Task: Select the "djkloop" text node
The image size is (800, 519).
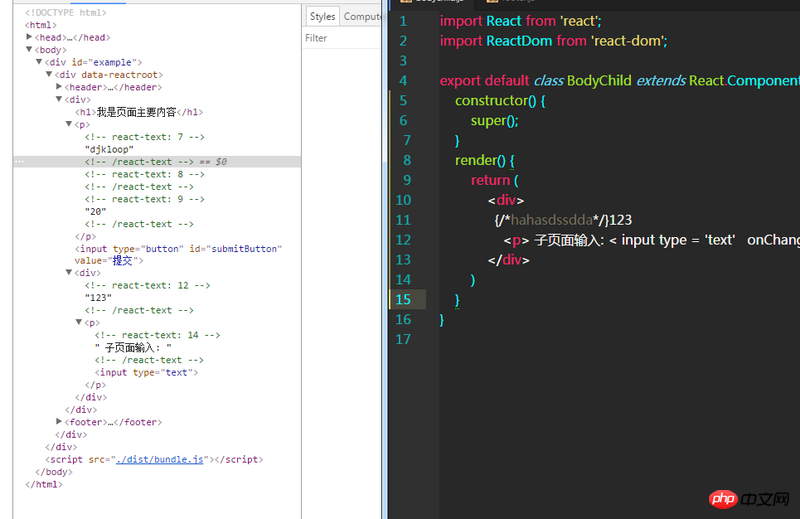Action: pos(109,150)
